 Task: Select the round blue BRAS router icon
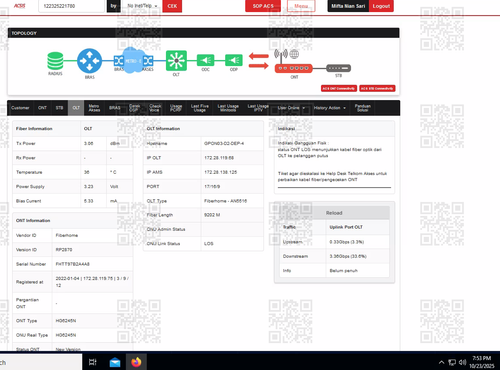click(89, 61)
